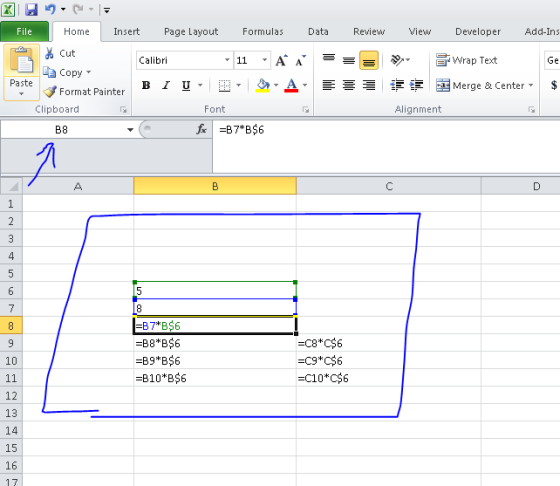Expand the Paste options arrow
The height and width of the screenshot is (486, 560).
(21, 94)
